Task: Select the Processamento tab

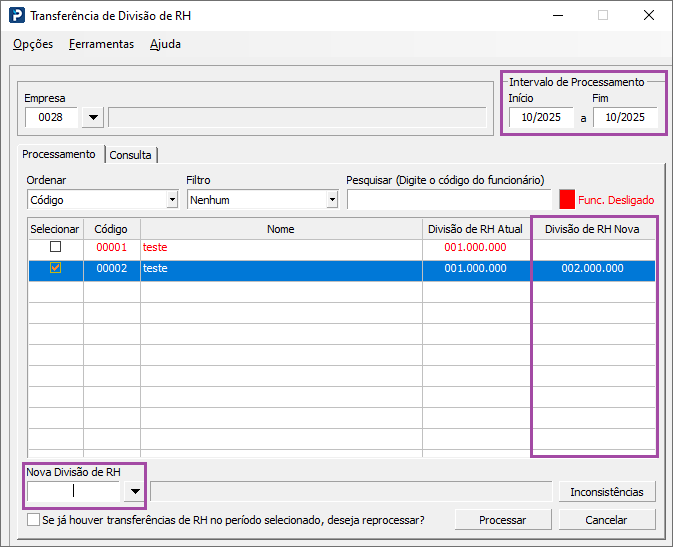Action: 59,154
